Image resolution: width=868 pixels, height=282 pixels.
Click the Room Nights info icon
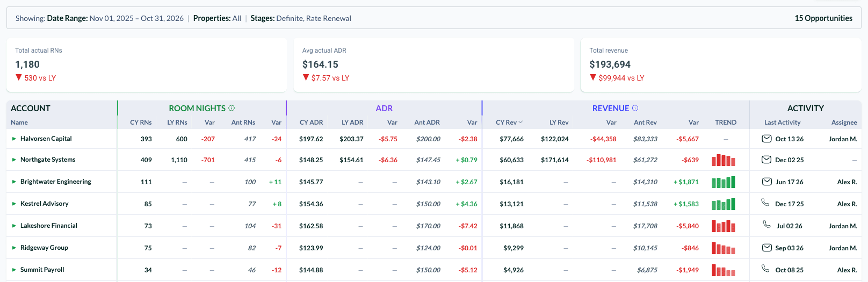232,108
